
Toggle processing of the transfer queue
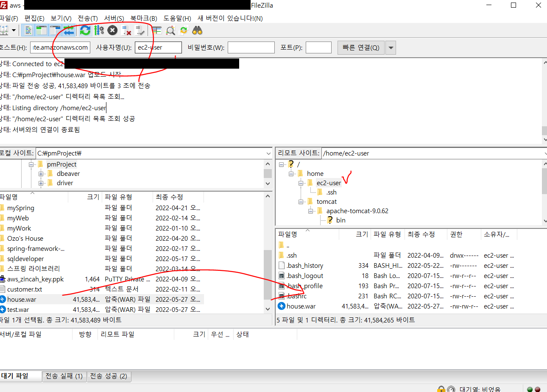[x=99, y=31]
